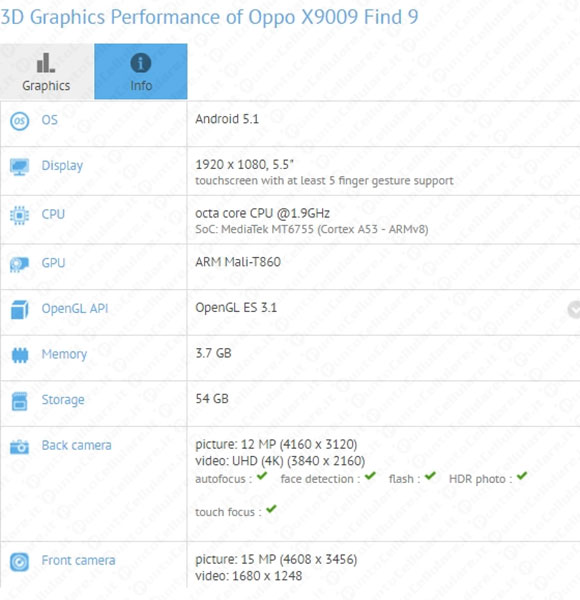Click the bar chart icon on Graphics tab
Image resolution: width=580 pixels, height=600 pixels.
click(x=46, y=63)
